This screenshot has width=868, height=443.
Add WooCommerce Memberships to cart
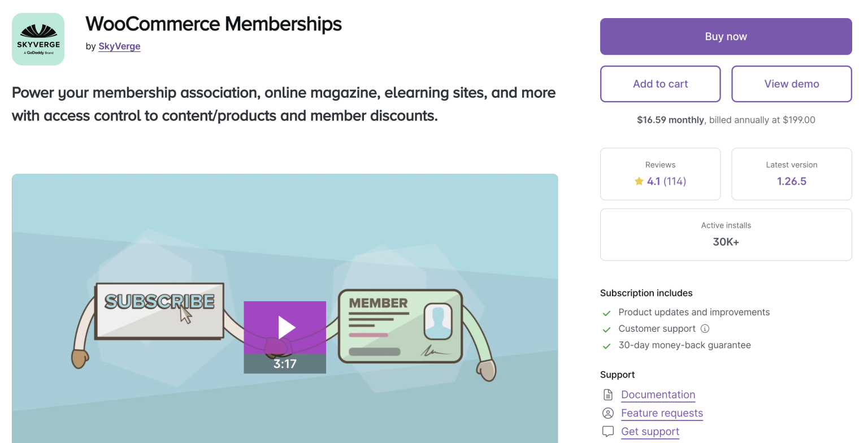click(x=660, y=84)
